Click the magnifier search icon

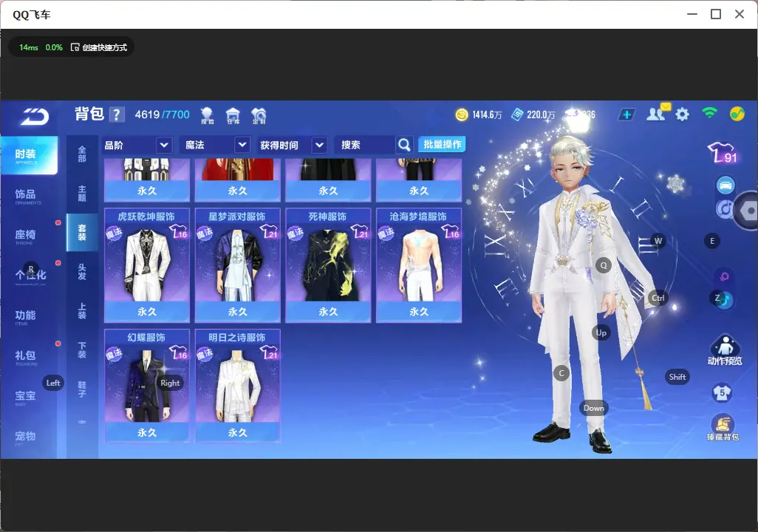click(x=404, y=145)
